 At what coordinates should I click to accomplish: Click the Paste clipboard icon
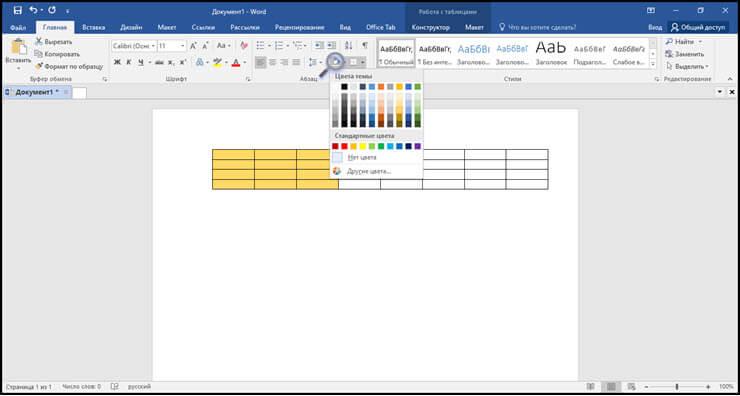(18, 48)
